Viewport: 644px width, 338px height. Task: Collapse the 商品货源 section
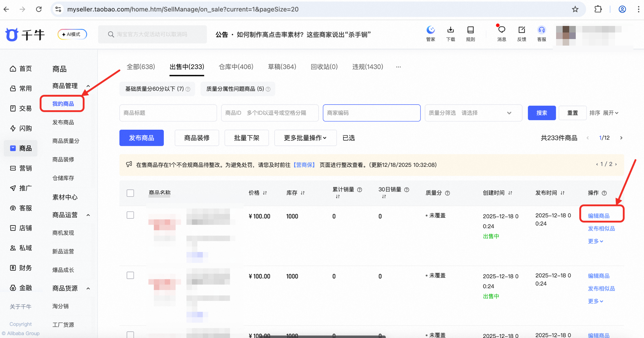[88, 288]
